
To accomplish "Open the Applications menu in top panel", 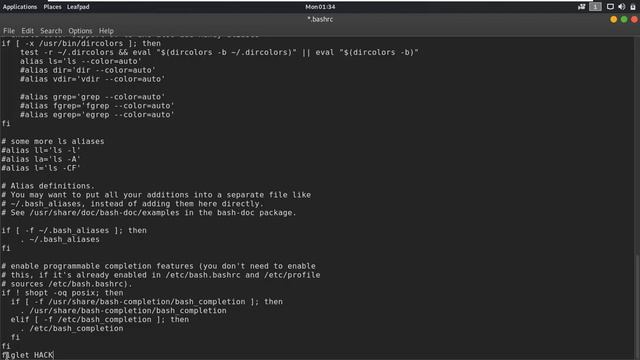I will (x=20, y=7).
